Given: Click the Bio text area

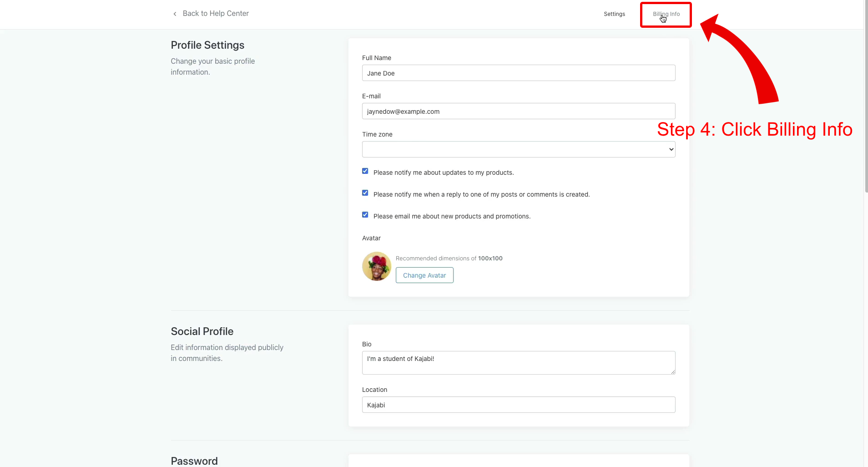Looking at the screenshot, I should pos(519,363).
